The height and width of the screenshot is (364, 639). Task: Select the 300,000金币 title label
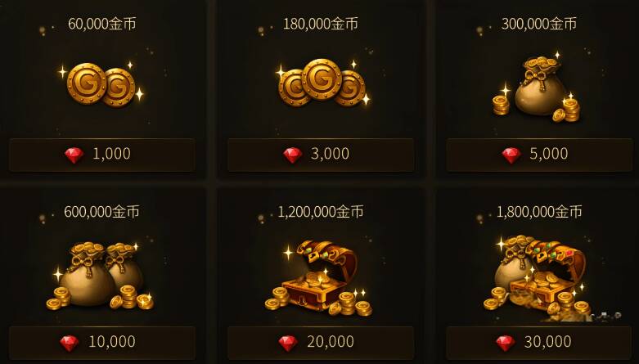pyautogui.click(x=539, y=24)
